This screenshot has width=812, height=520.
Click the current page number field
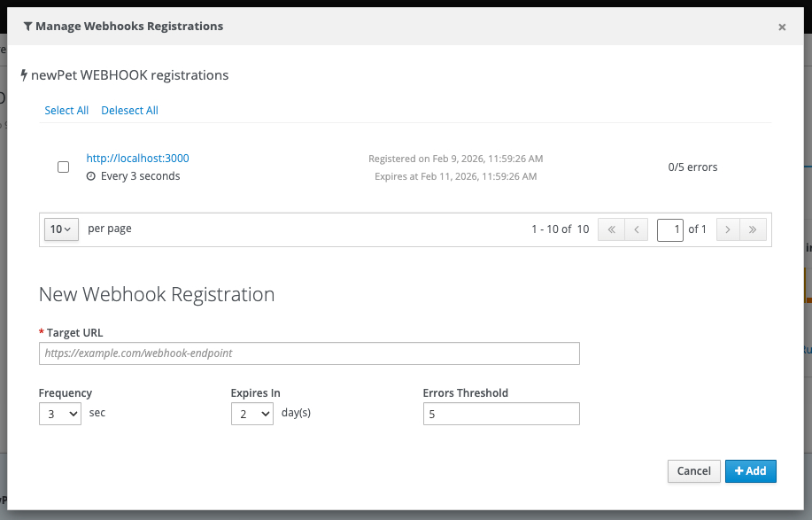click(x=670, y=229)
